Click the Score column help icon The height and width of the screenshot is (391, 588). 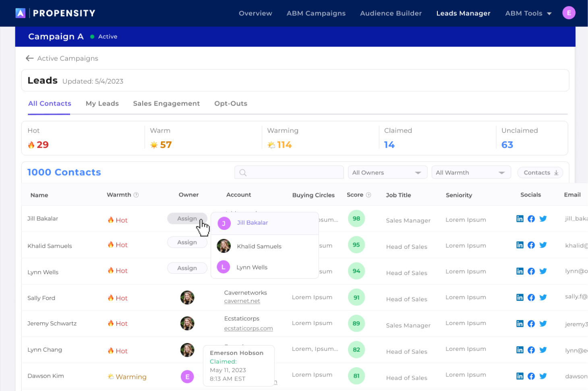click(x=369, y=195)
